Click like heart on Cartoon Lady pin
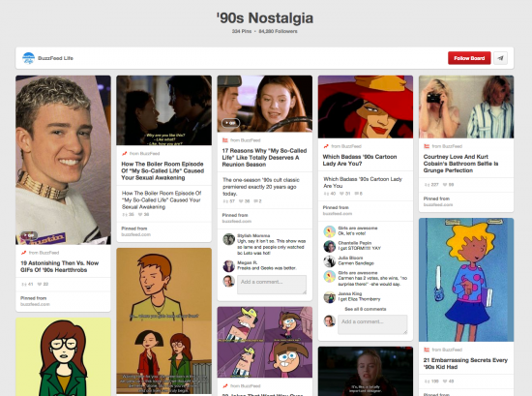 (x=344, y=194)
